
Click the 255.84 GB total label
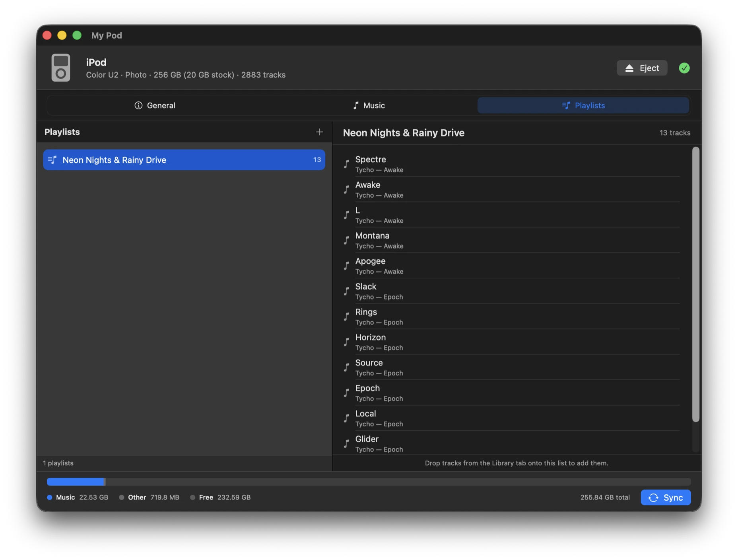coord(605,497)
